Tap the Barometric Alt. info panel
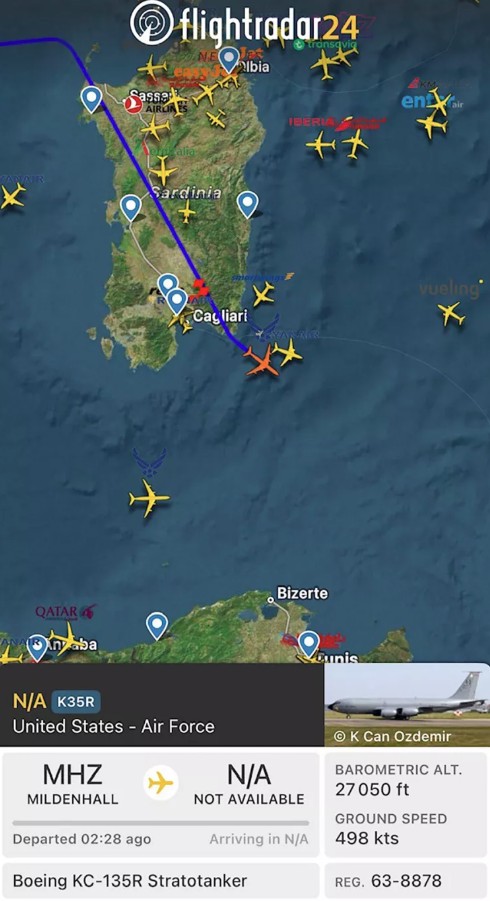Image resolution: width=490 pixels, height=901 pixels. 406,780
